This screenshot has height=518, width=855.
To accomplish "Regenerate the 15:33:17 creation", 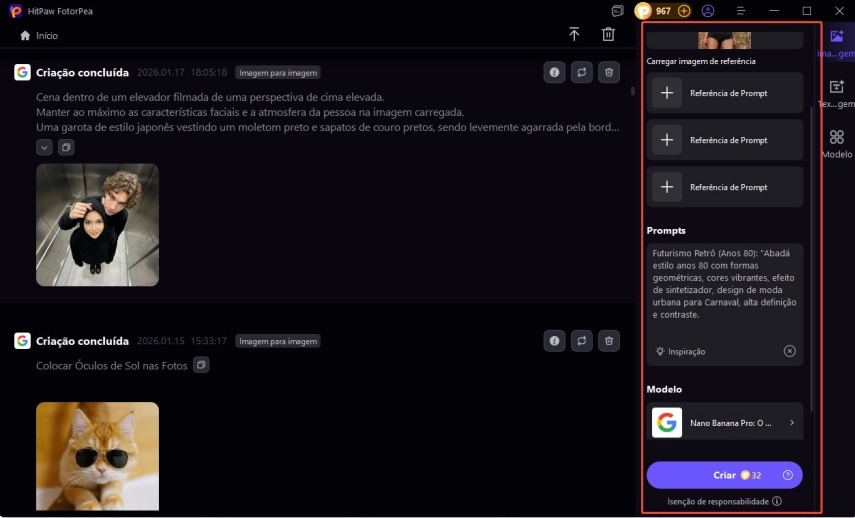I will (x=582, y=341).
